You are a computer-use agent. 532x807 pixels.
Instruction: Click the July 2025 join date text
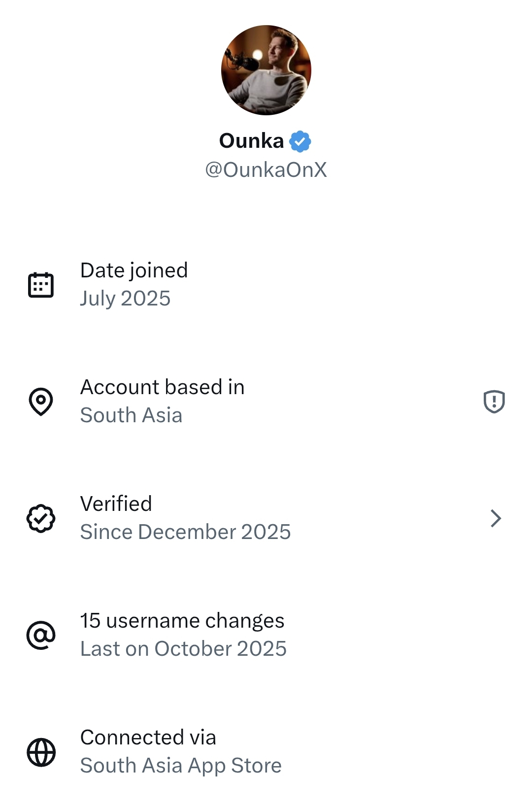tap(125, 299)
